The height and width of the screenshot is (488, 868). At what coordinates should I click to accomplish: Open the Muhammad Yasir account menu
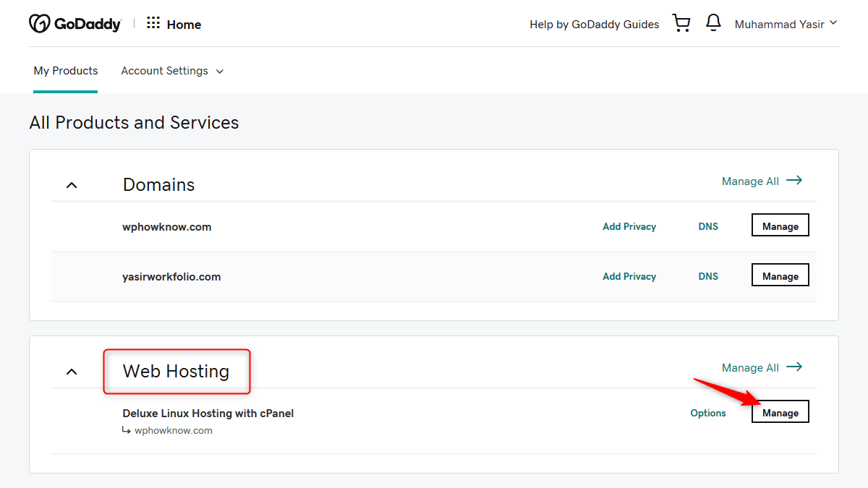[x=786, y=24]
